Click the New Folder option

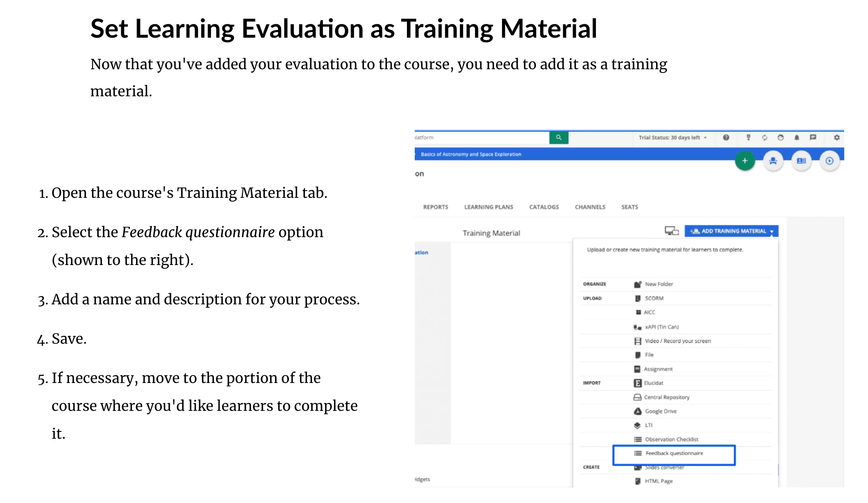pos(659,284)
